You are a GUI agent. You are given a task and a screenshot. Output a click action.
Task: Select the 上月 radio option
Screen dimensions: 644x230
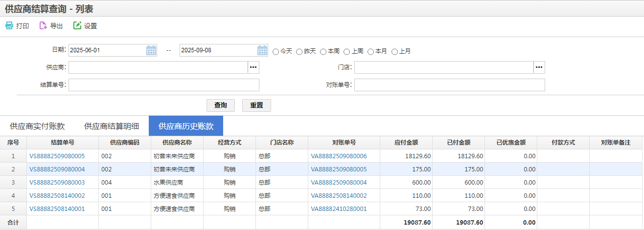(x=394, y=51)
